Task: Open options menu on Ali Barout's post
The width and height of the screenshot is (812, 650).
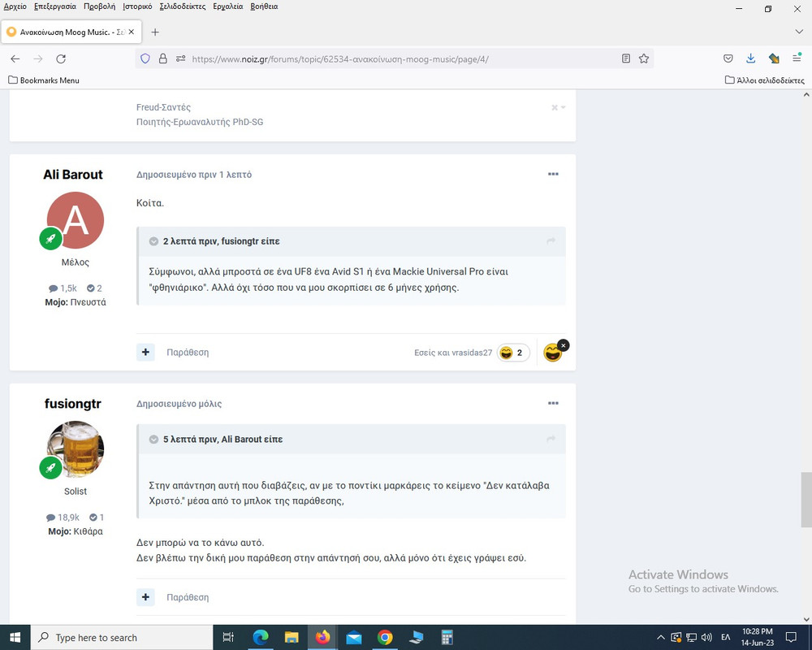Action: pos(553,174)
